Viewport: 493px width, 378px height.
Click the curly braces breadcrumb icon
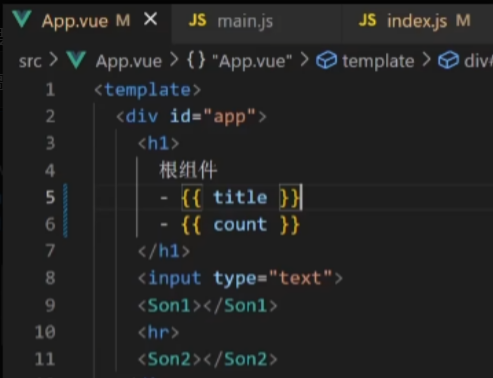tap(196, 61)
